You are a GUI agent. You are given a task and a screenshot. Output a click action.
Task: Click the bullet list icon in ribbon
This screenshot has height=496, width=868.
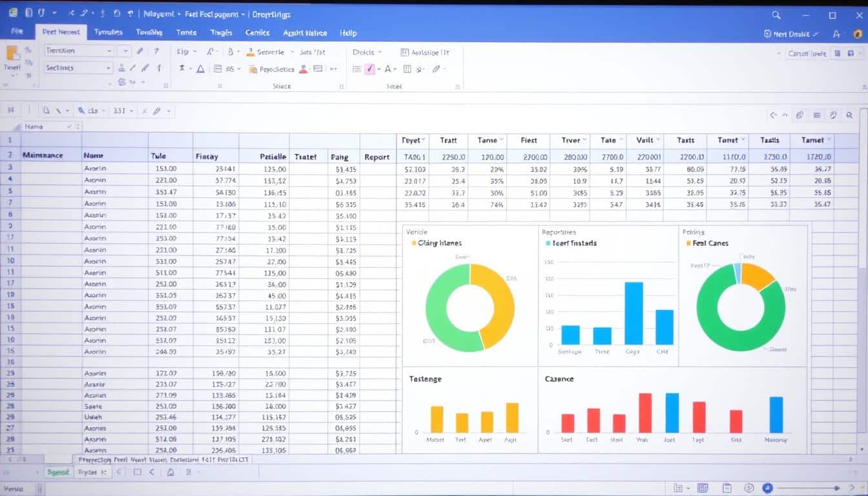(x=356, y=68)
